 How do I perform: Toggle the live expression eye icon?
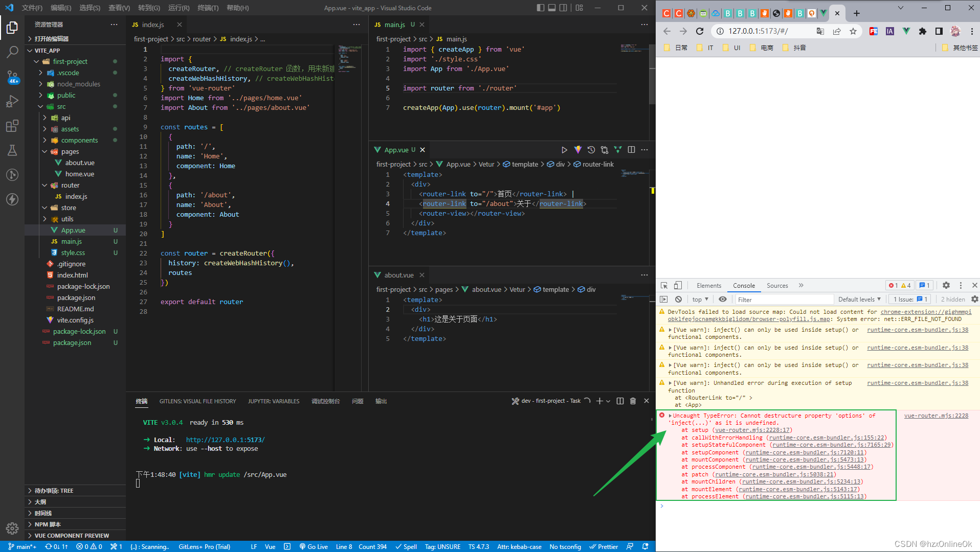[723, 299]
